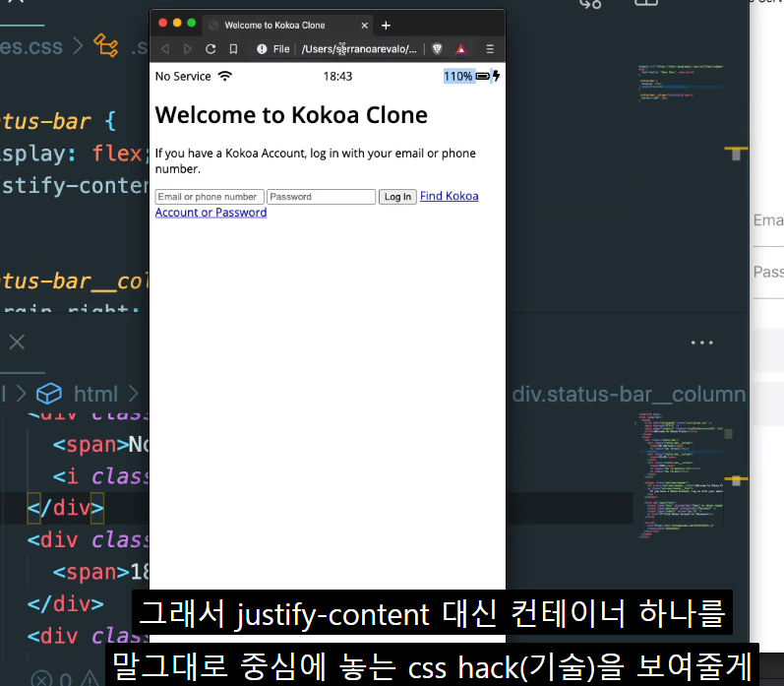Click the HTML editor minimap
Image resolution: width=784 pixels, height=686 pixels.
pos(681,475)
